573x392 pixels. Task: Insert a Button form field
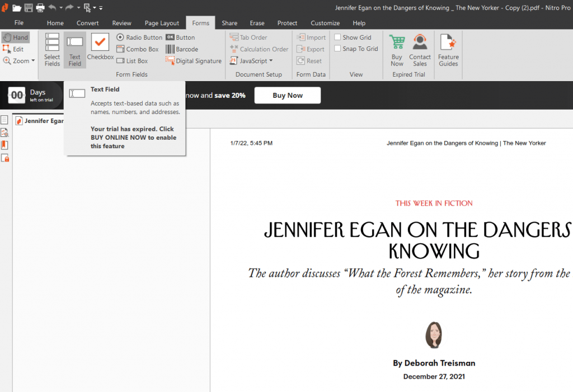[x=181, y=37]
